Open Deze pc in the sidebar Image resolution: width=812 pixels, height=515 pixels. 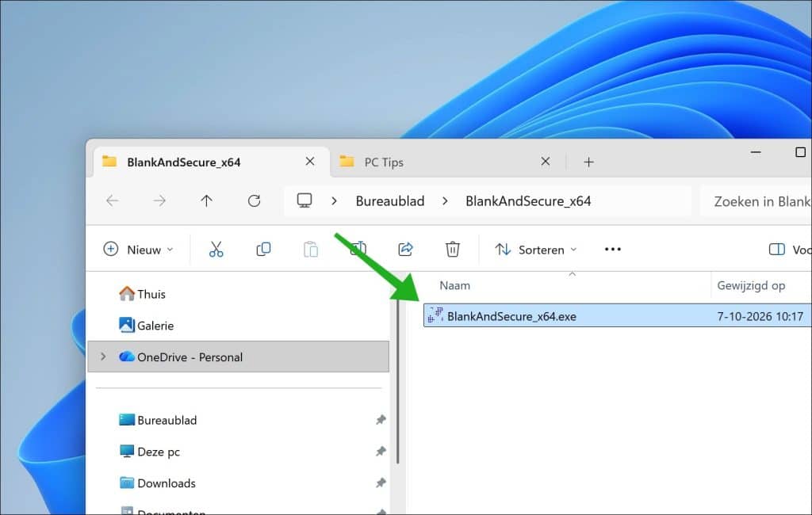pos(149,452)
